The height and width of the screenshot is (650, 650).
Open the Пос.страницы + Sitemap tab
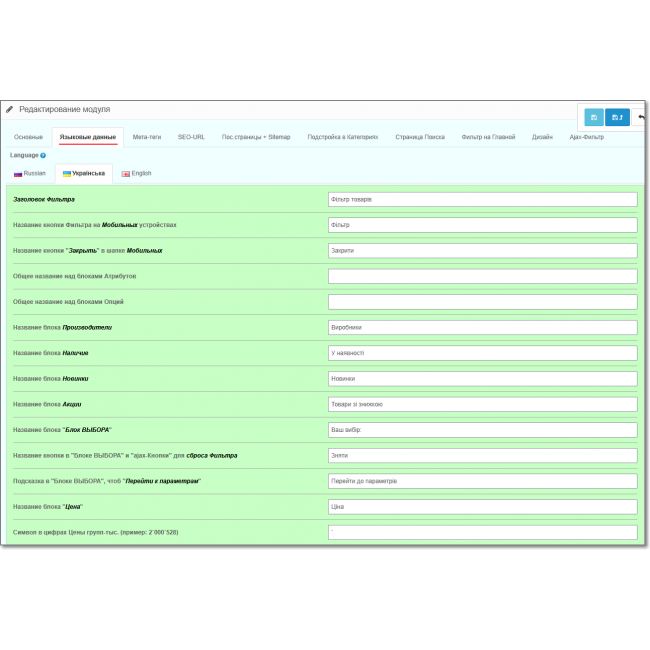pyautogui.click(x=256, y=137)
